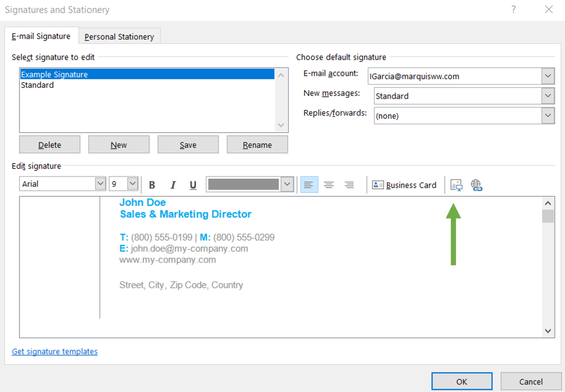Toggle Bold formatting in signature editor
The width and height of the screenshot is (565, 392).
[x=152, y=185]
